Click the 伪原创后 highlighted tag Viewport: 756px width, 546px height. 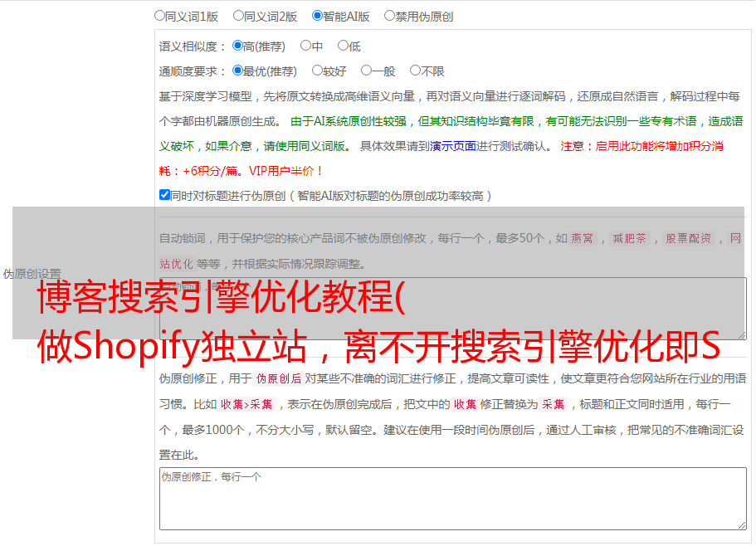[279, 378]
